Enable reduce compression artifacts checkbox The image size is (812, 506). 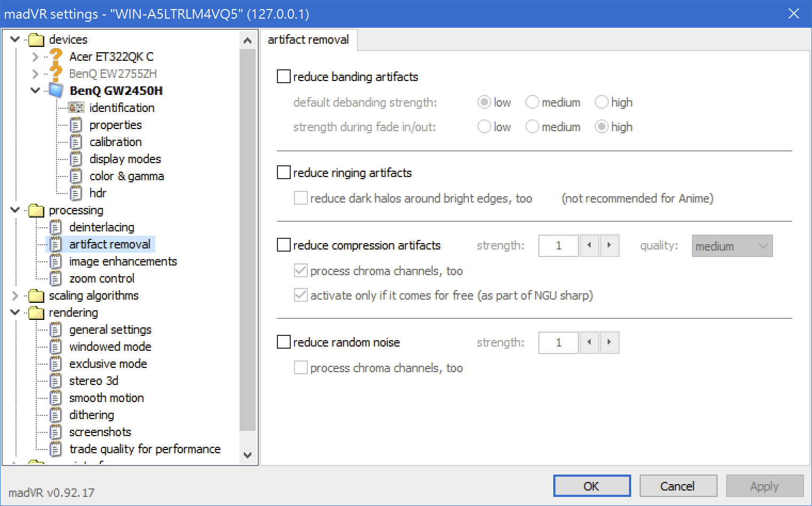[x=284, y=245]
